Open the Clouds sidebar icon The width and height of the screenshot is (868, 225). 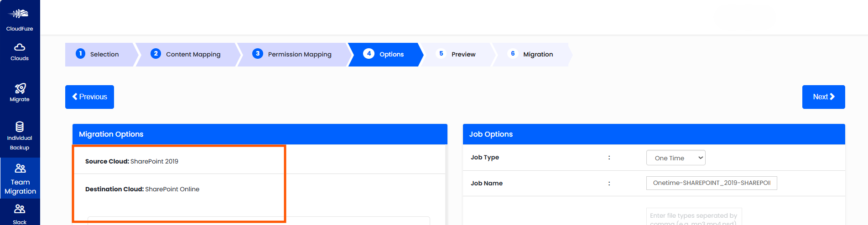(20, 47)
